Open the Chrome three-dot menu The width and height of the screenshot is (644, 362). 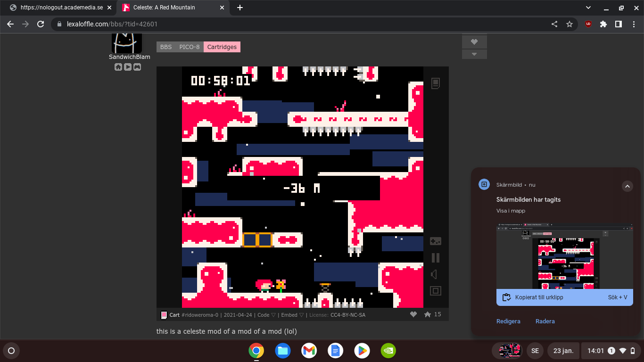tap(634, 24)
